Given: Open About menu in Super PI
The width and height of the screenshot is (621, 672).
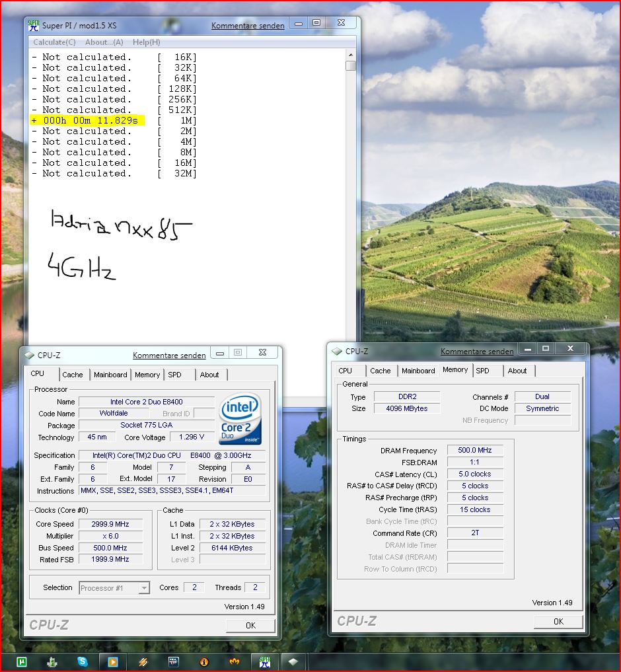Looking at the screenshot, I should tap(104, 42).
